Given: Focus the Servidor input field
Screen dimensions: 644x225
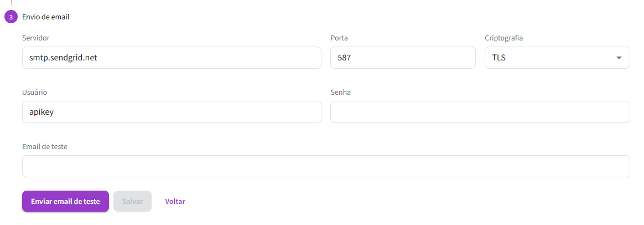Looking at the screenshot, I should pos(172,58).
